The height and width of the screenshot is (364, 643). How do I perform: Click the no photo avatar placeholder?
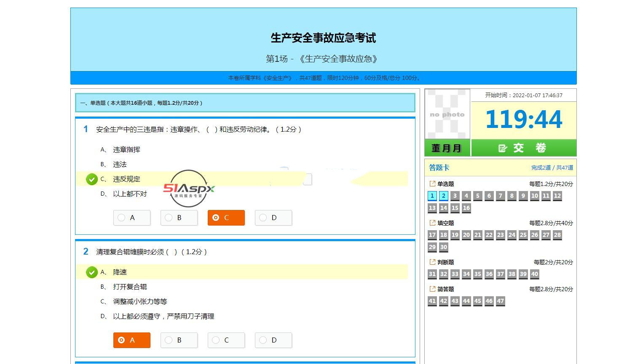[x=447, y=114]
